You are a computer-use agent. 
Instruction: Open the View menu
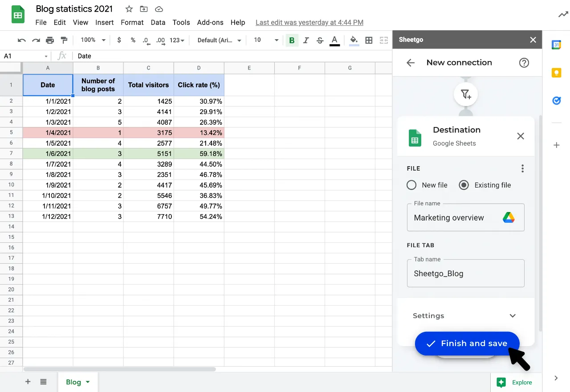point(81,22)
